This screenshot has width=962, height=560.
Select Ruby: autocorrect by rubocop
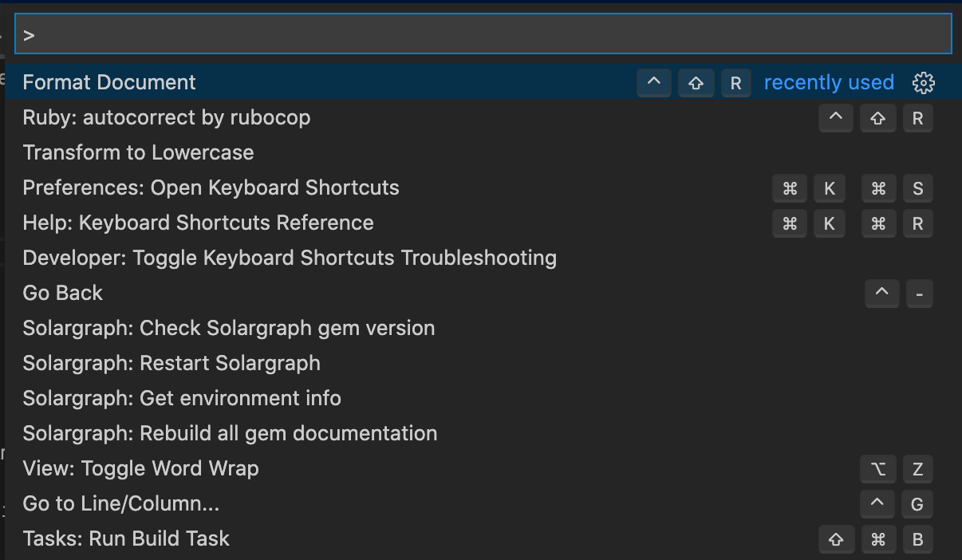pos(167,117)
